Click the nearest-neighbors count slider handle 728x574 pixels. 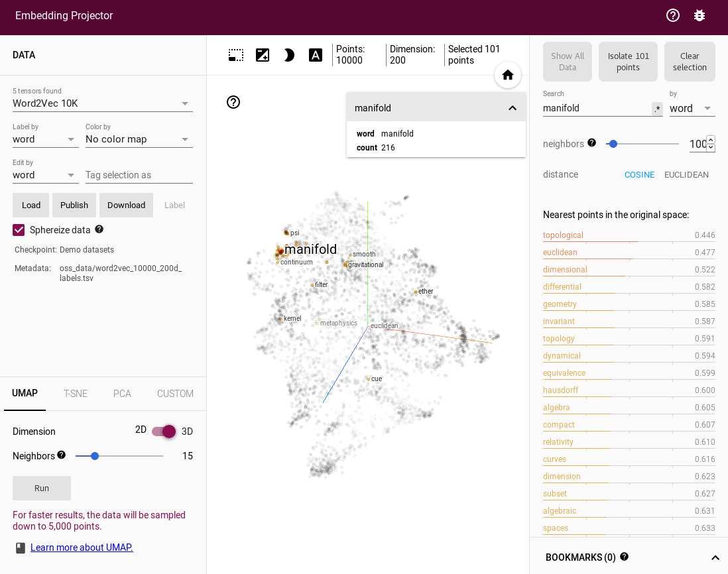point(613,144)
